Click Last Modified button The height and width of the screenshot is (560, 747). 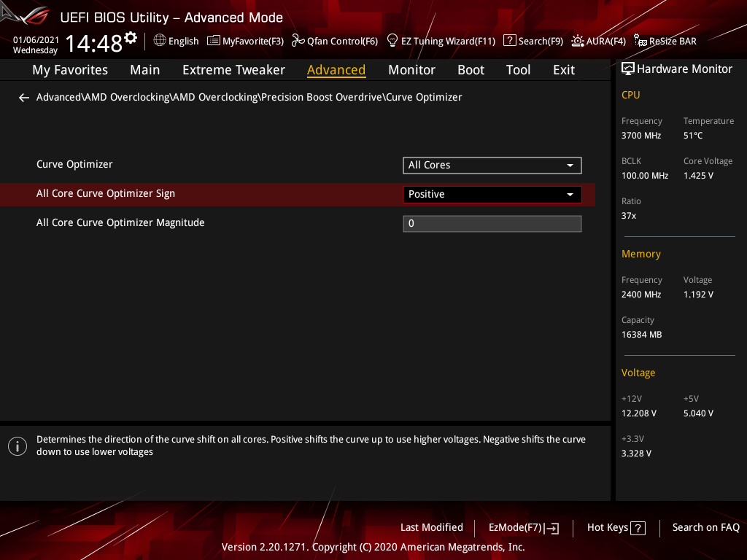point(432,528)
